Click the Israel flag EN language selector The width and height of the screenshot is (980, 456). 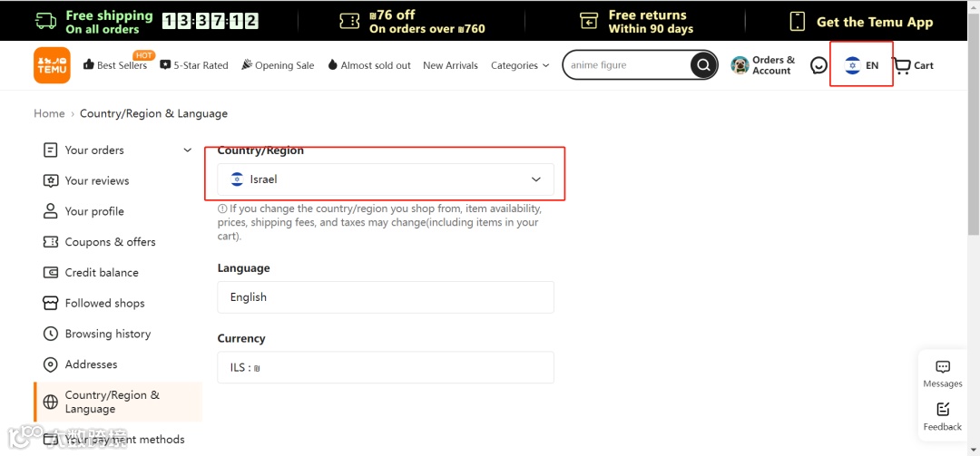click(x=861, y=65)
